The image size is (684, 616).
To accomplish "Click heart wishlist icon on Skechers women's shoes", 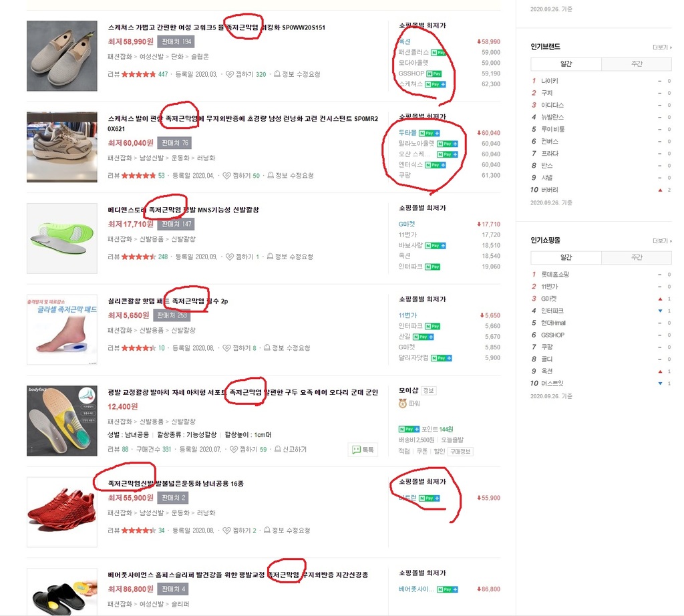I will (230, 75).
